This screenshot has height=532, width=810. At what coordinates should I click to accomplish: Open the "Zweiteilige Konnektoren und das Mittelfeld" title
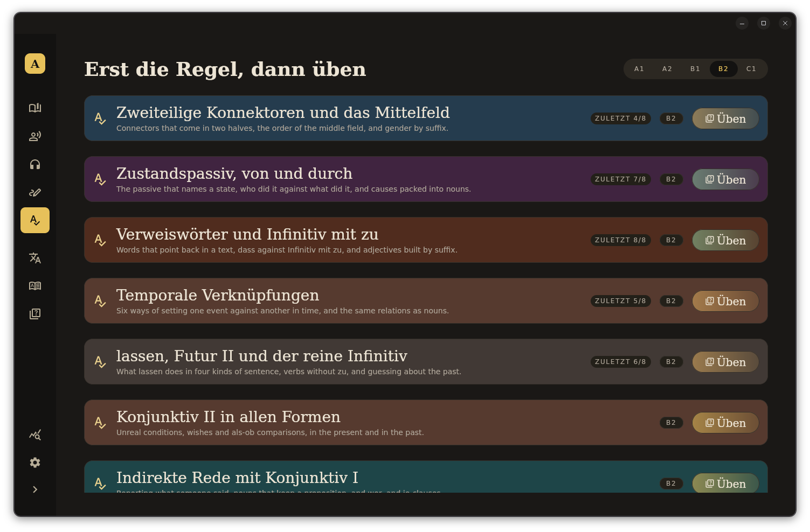283,113
